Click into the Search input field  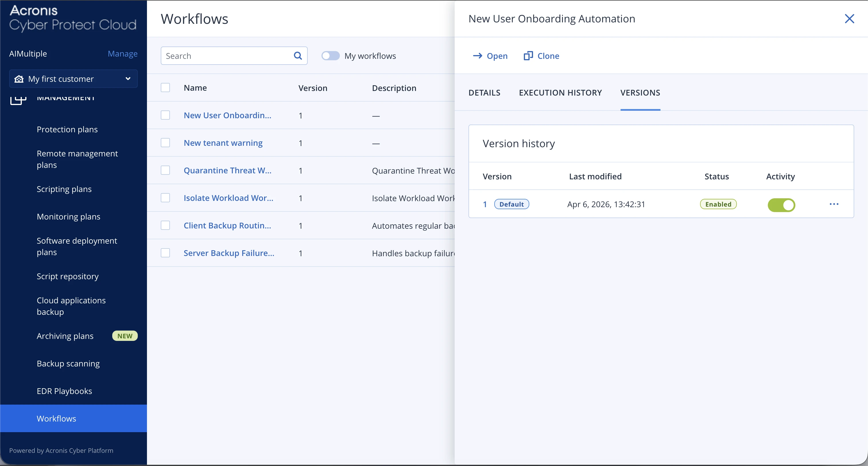pos(227,56)
